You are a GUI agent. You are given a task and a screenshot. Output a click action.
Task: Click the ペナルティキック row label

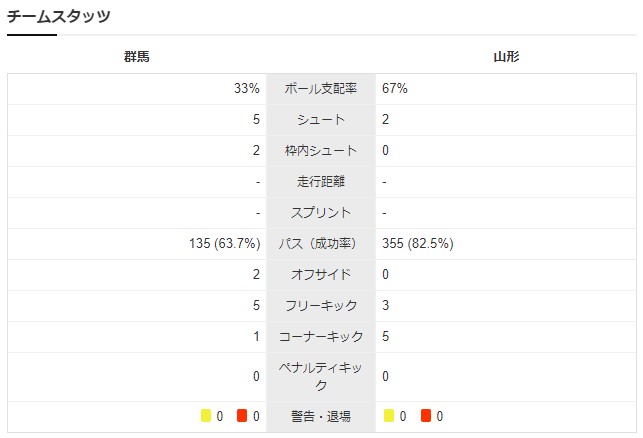point(321,376)
